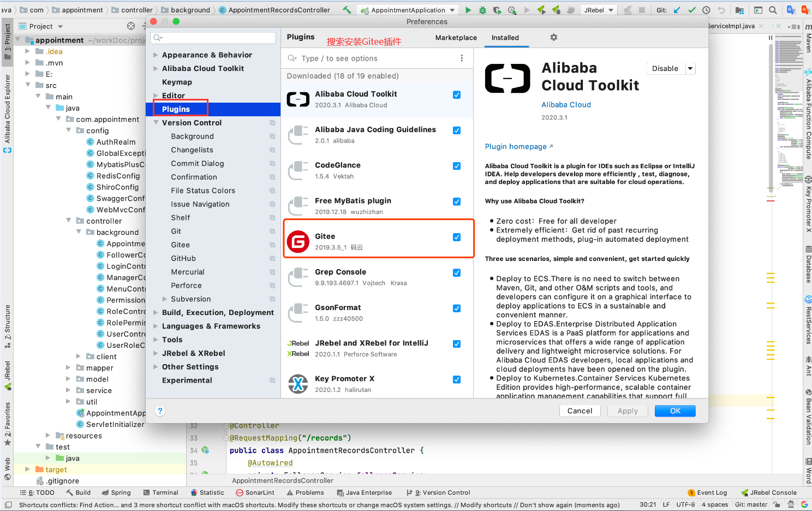Click the Git update project arrow
The image size is (812, 511).
click(677, 10)
